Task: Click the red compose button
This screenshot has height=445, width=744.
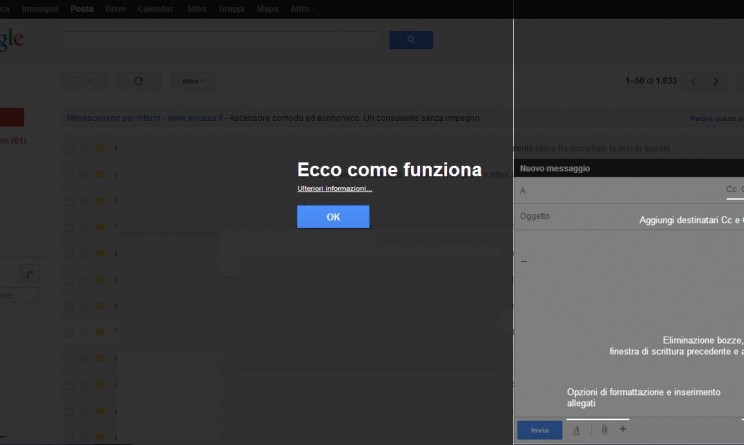Action: click(12, 117)
